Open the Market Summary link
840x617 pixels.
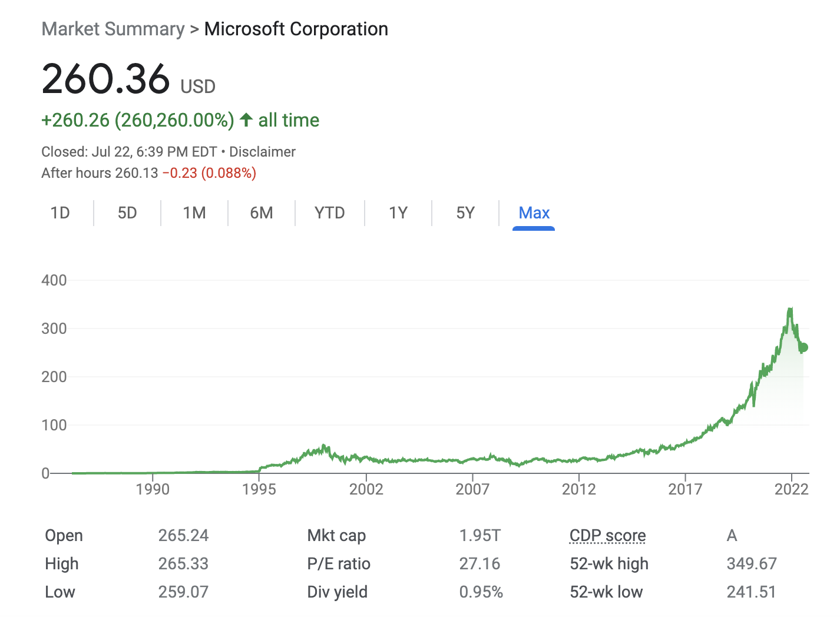(x=113, y=29)
